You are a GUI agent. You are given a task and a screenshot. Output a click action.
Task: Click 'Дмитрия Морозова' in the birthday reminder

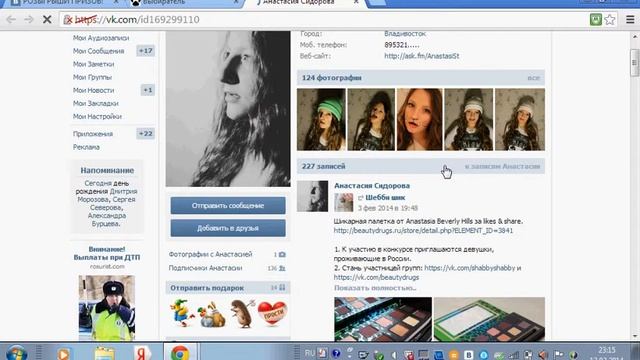tap(108, 196)
